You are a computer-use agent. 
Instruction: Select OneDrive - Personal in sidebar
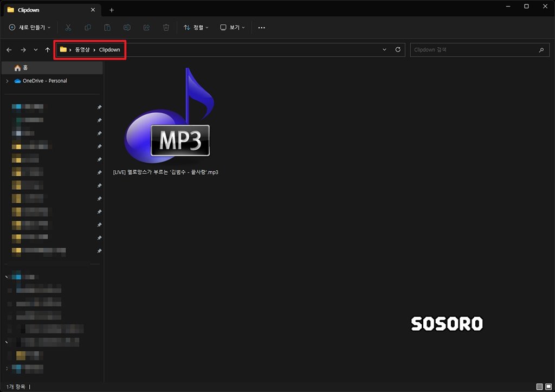click(x=44, y=81)
